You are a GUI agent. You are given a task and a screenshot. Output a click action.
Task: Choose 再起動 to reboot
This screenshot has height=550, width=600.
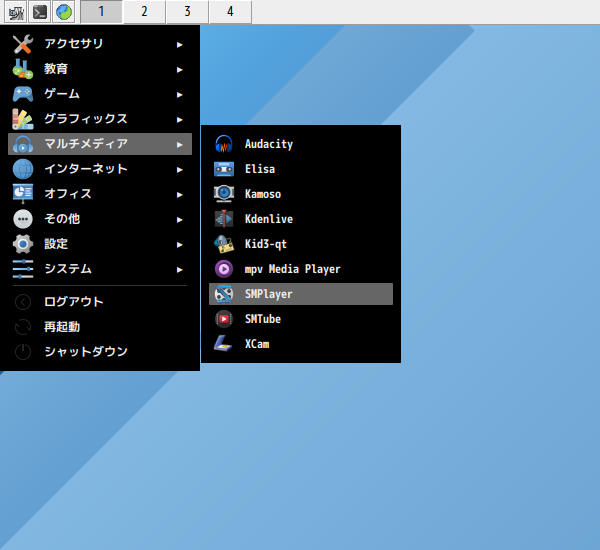coord(100,327)
